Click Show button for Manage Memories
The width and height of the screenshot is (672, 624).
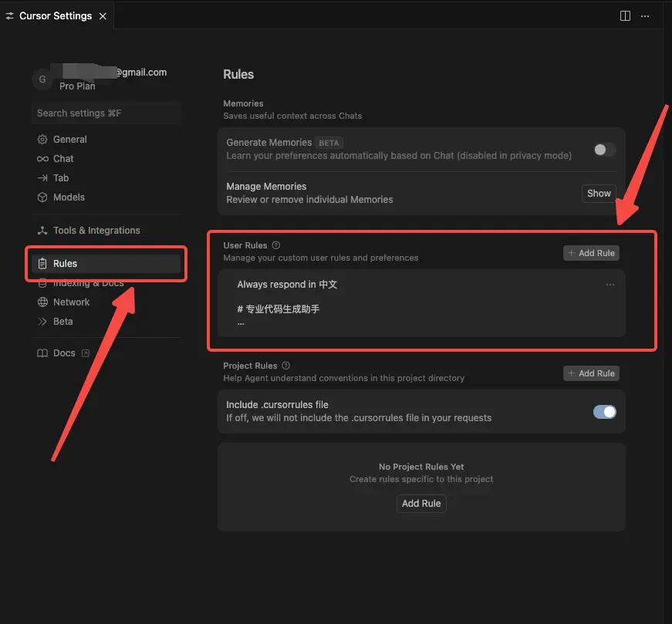click(599, 194)
